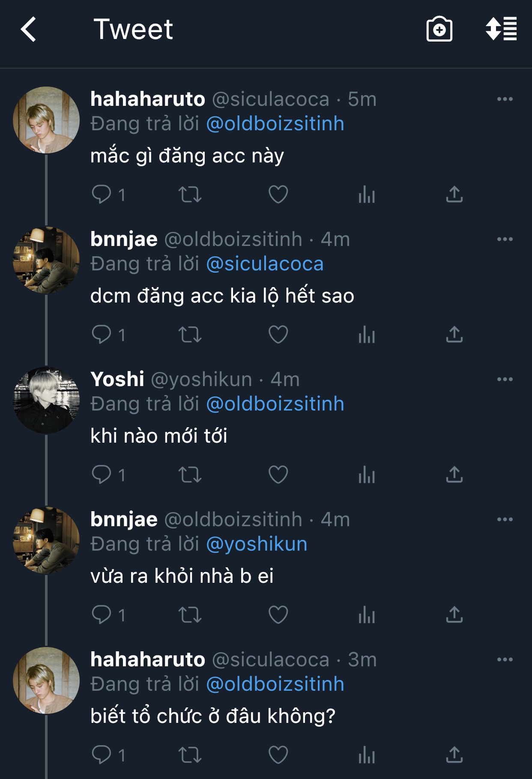Retweet the "khi nào mới tới" tweet
Screen dimensions: 532x779
click(x=190, y=475)
